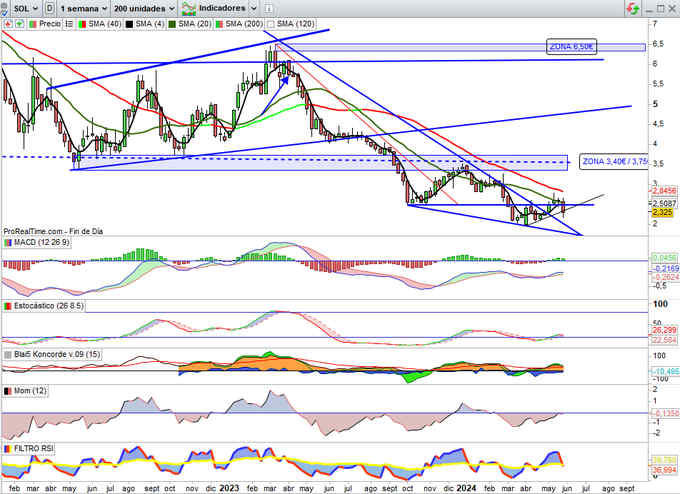
Task: Click the info 'i' icon in toolbar
Action: (268, 8)
